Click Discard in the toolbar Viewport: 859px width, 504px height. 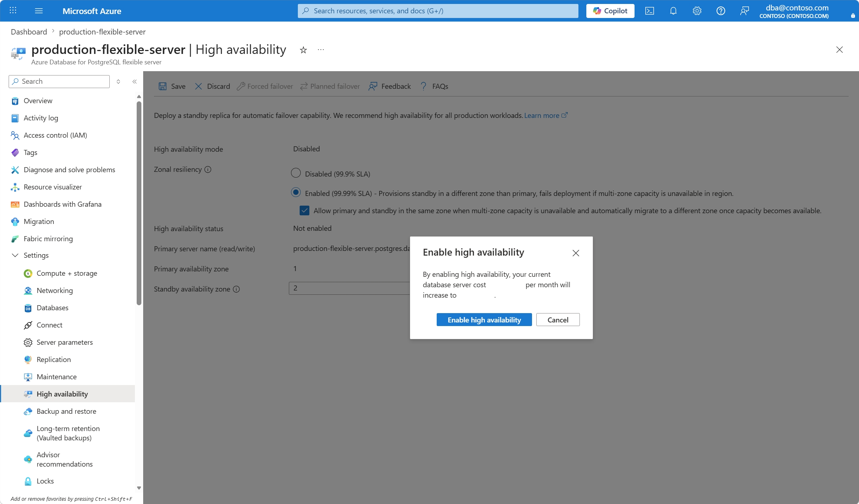[212, 86]
